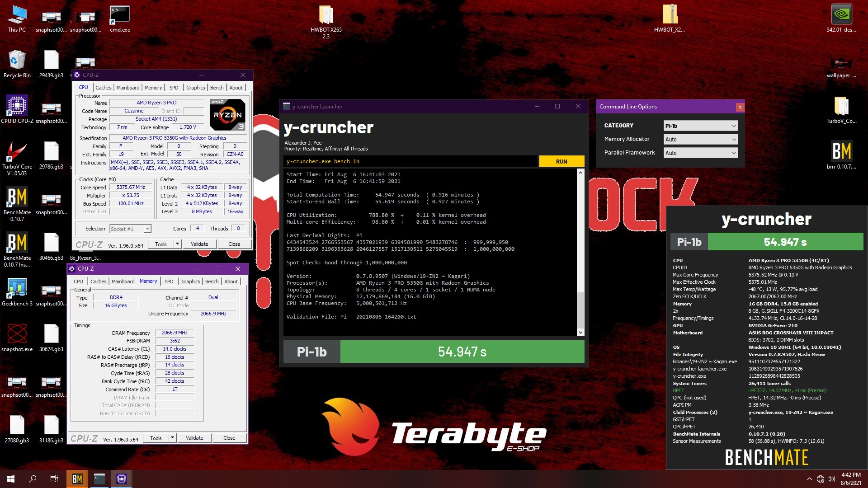Run snapshot.exe desktop icon
The image size is (868, 488).
(x=17, y=338)
